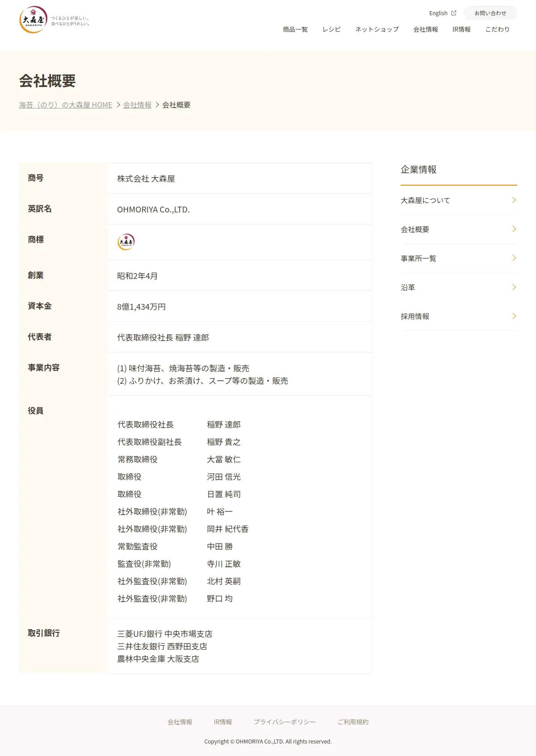Click the footer IR情報 link
The height and width of the screenshot is (756, 536).
(x=223, y=722)
